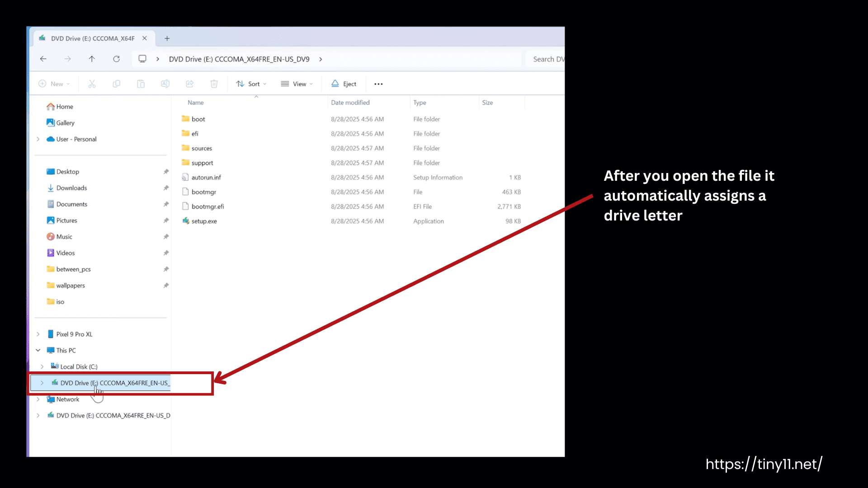The image size is (868, 488).
Task: Click the Copy icon
Action: pyautogui.click(x=117, y=84)
